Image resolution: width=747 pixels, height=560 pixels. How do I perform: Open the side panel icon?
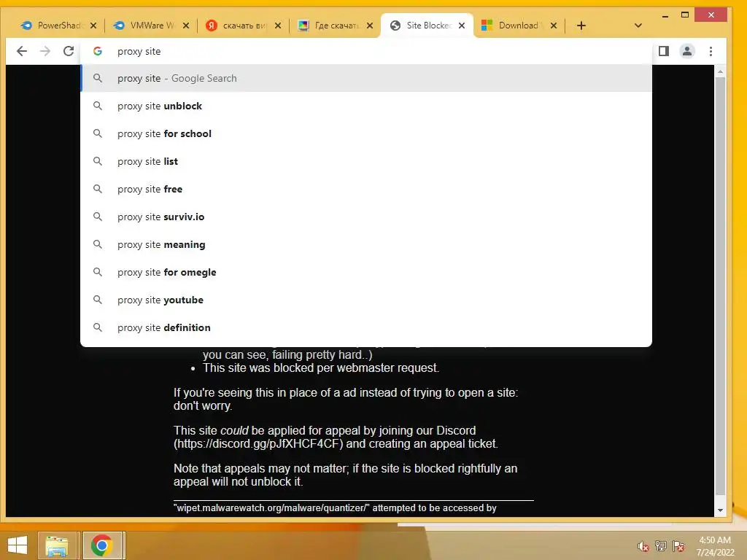664,51
